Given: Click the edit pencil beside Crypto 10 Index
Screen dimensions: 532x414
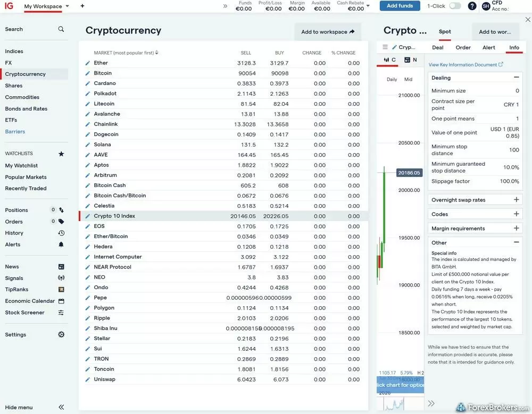Looking at the screenshot, I should click(88, 216).
